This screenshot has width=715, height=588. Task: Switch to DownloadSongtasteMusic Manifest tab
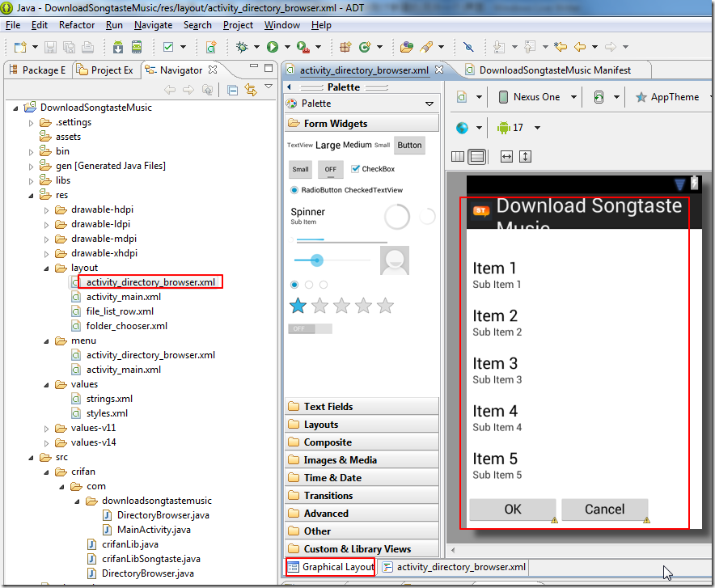coord(554,70)
